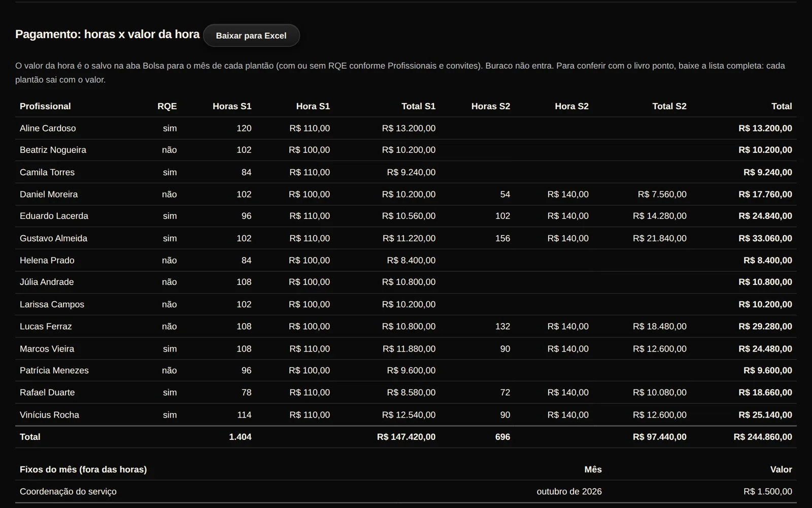The width and height of the screenshot is (812, 508).
Task: Select Lucas Ferraz Total S2 R$ 18.480,00
Action: pos(660,326)
